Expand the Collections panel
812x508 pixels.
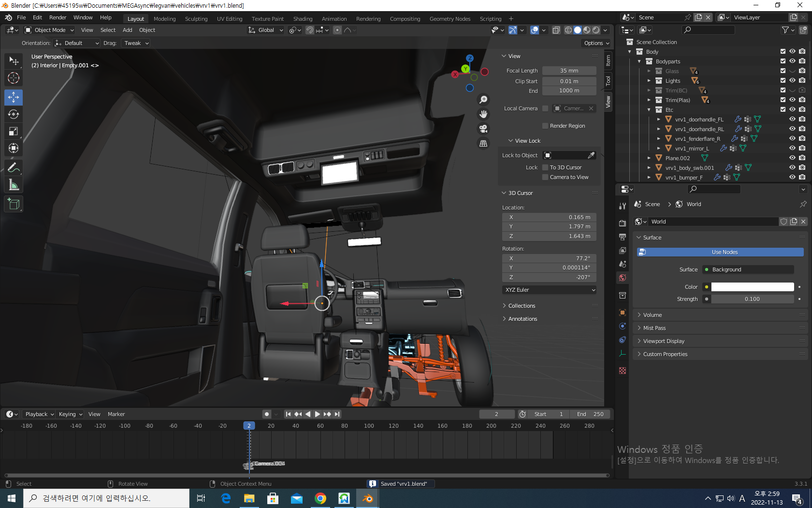point(522,306)
